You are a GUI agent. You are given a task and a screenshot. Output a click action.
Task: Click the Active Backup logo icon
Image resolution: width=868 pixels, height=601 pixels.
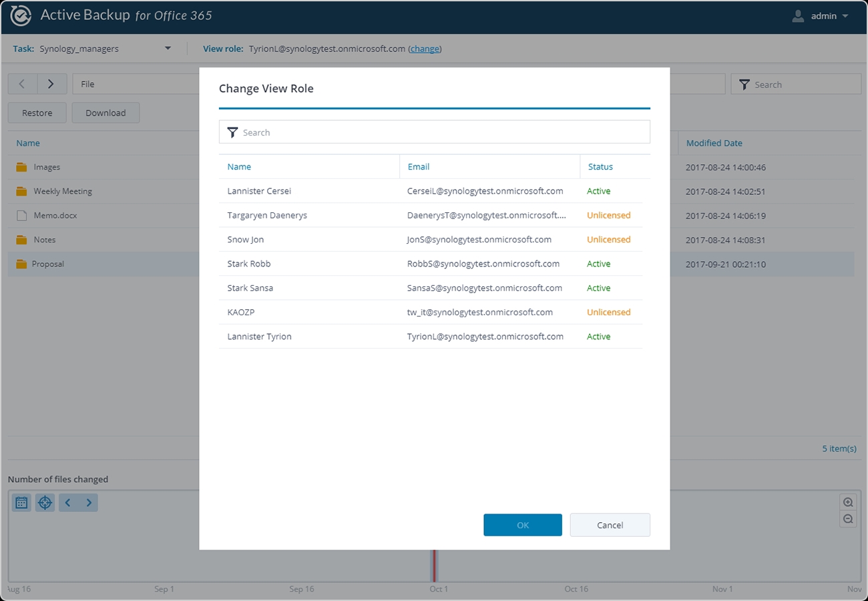click(x=21, y=16)
